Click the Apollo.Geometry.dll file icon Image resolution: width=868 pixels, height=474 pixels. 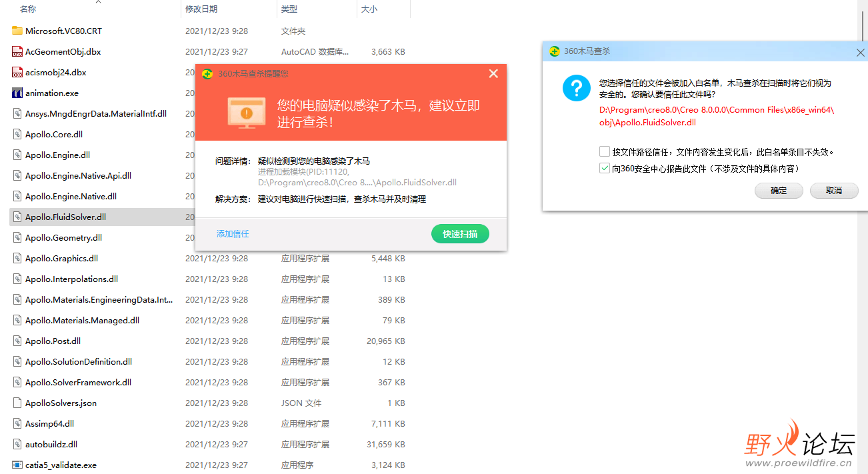pyautogui.click(x=17, y=237)
